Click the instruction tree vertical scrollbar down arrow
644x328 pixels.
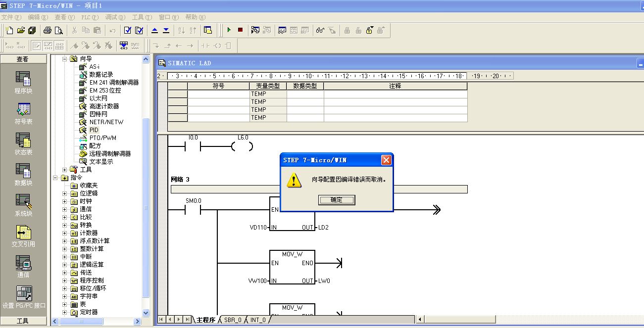[146, 313]
